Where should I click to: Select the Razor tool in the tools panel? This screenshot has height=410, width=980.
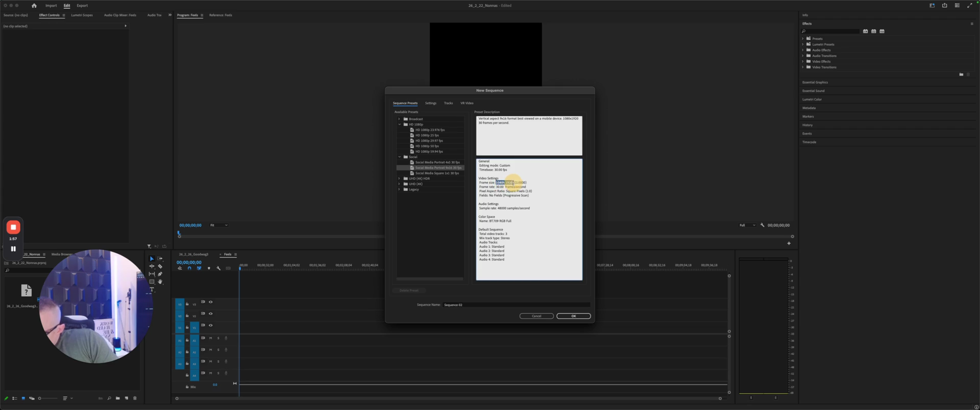coord(160,266)
